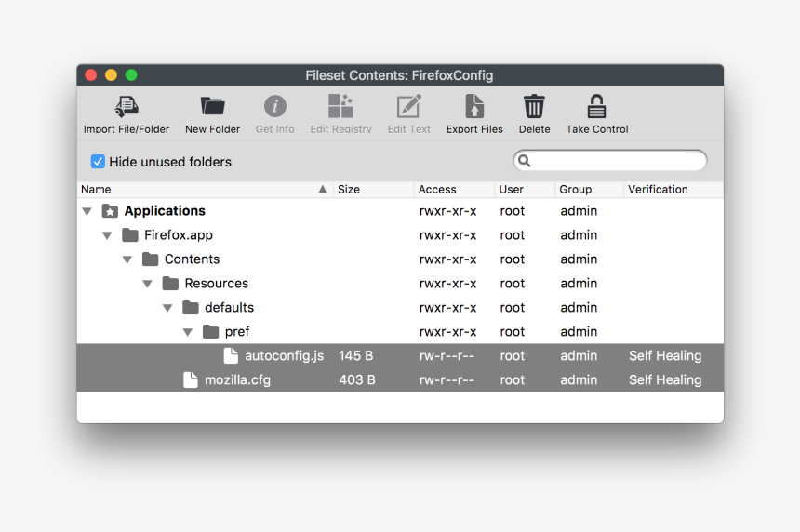The image size is (800, 532).
Task: Sort list by Size column header
Action: point(372,190)
